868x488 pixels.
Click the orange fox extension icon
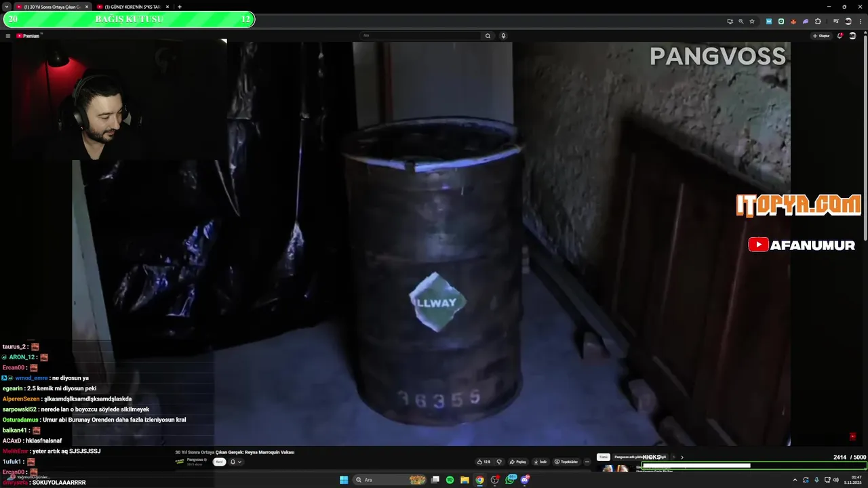point(793,21)
